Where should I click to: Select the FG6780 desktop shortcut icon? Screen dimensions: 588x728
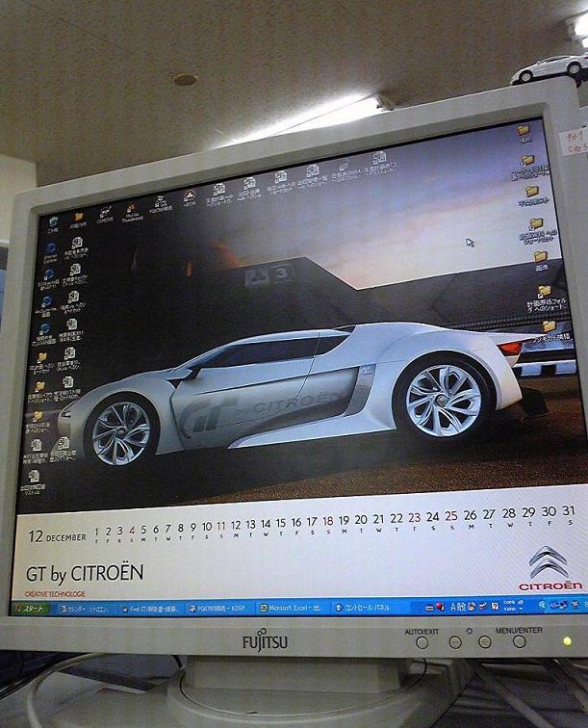coord(161,204)
